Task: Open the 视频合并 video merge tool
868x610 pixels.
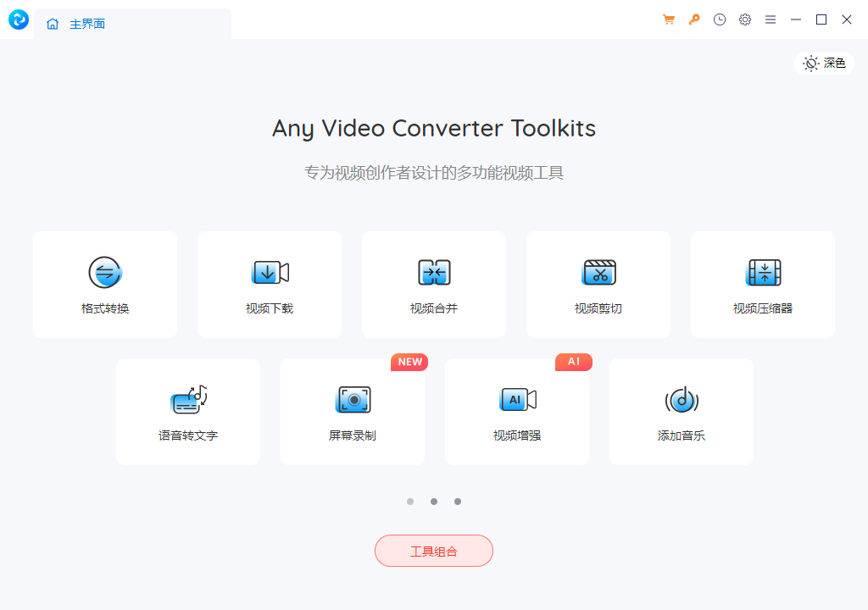Action: tap(434, 285)
